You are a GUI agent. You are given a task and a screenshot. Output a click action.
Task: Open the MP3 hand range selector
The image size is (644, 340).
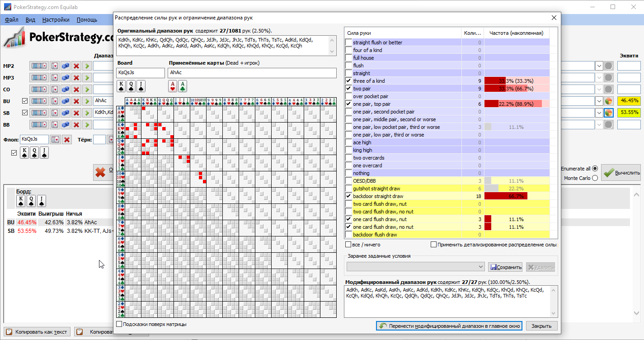click(39, 78)
